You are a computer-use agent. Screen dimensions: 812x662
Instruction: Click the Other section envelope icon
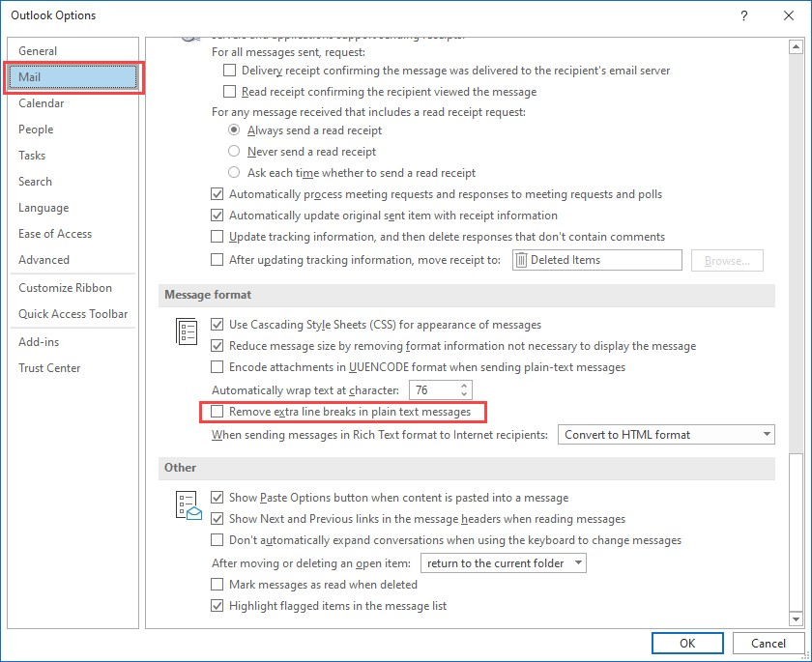click(x=188, y=505)
